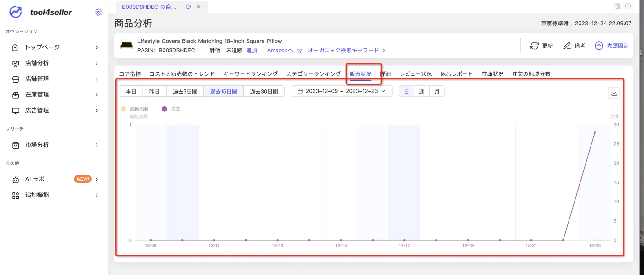Click the tool4seller logo icon
Image resolution: width=644 pixels, height=275 pixels.
(x=16, y=12)
